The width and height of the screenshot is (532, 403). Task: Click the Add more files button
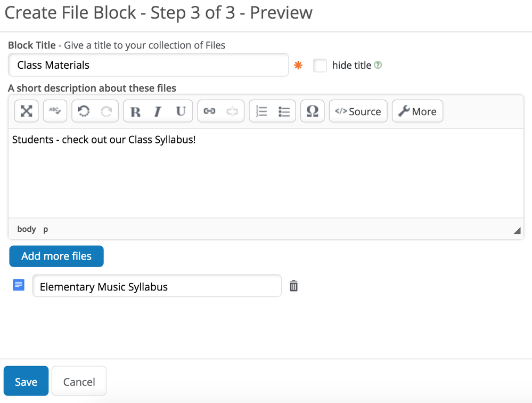pyautogui.click(x=56, y=256)
